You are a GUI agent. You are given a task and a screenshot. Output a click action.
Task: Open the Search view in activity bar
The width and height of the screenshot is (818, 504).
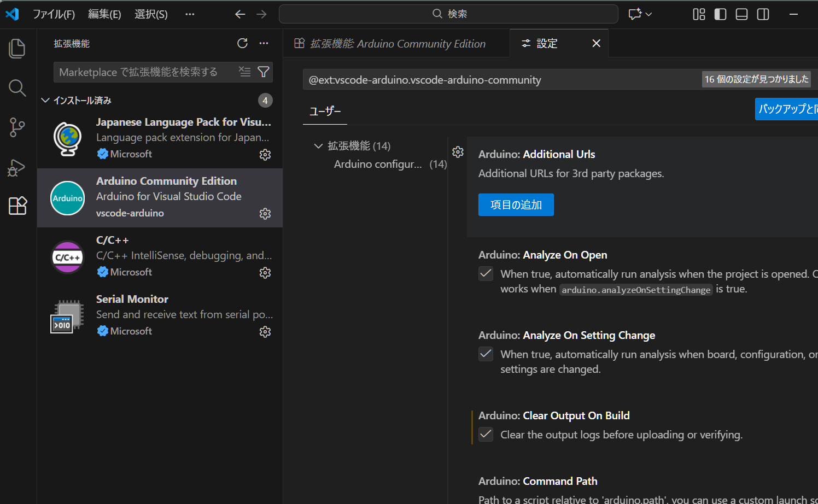17,88
